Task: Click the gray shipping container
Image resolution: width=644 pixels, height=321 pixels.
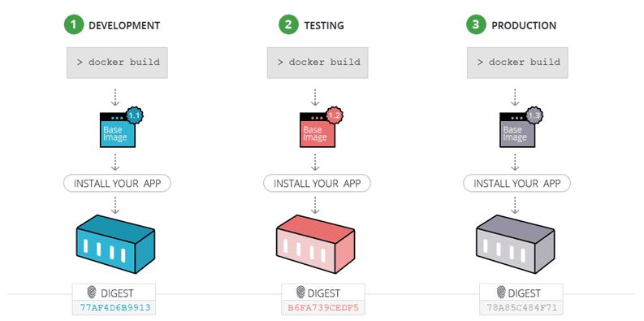Action: point(515,244)
